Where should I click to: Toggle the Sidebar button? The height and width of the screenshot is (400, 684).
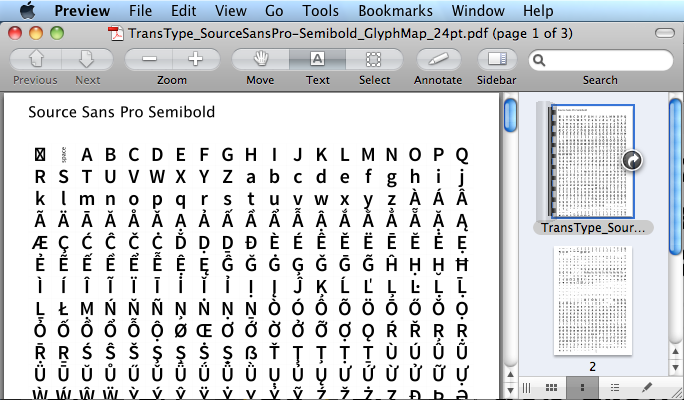pyautogui.click(x=497, y=59)
